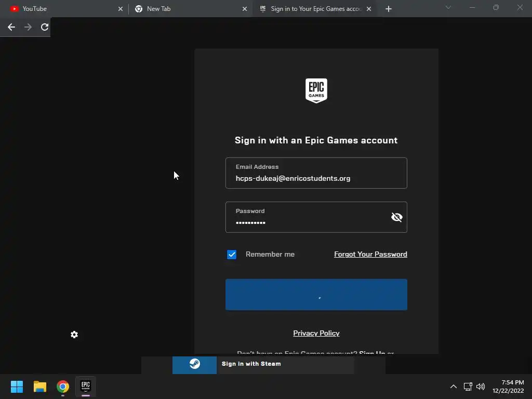Minimize the browser window
Image resolution: width=532 pixels, height=399 pixels.
[472, 7]
